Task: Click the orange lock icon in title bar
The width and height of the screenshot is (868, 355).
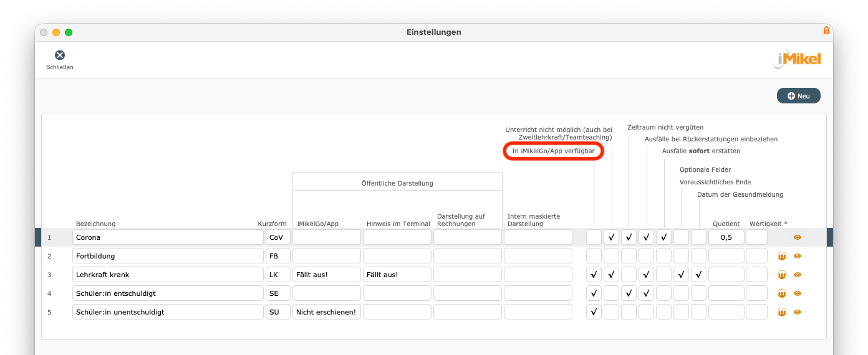Action: [826, 31]
